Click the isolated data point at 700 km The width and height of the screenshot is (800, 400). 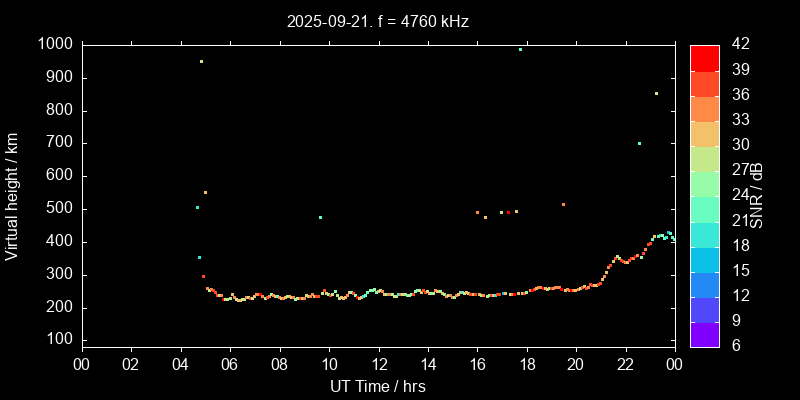click(x=639, y=143)
